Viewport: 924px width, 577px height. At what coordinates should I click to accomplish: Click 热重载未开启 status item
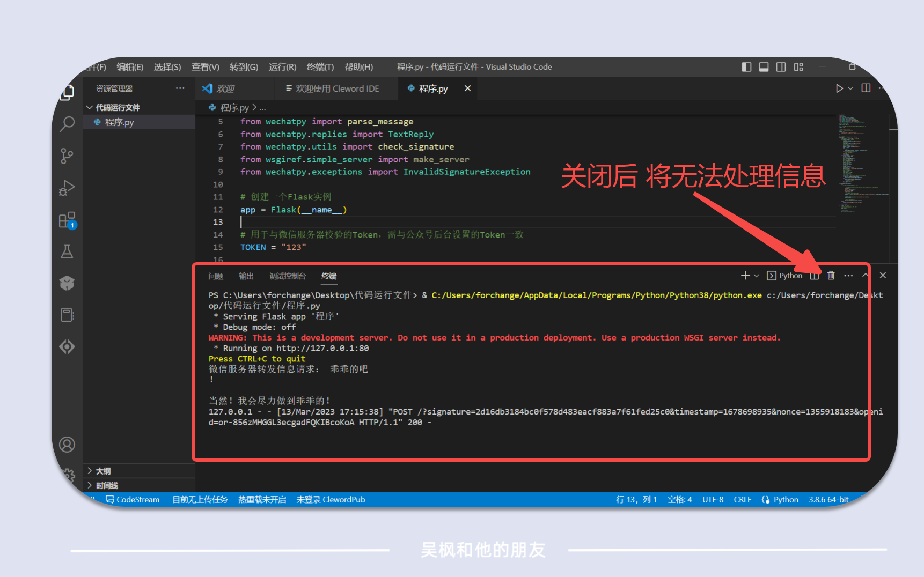(x=262, y=499)
